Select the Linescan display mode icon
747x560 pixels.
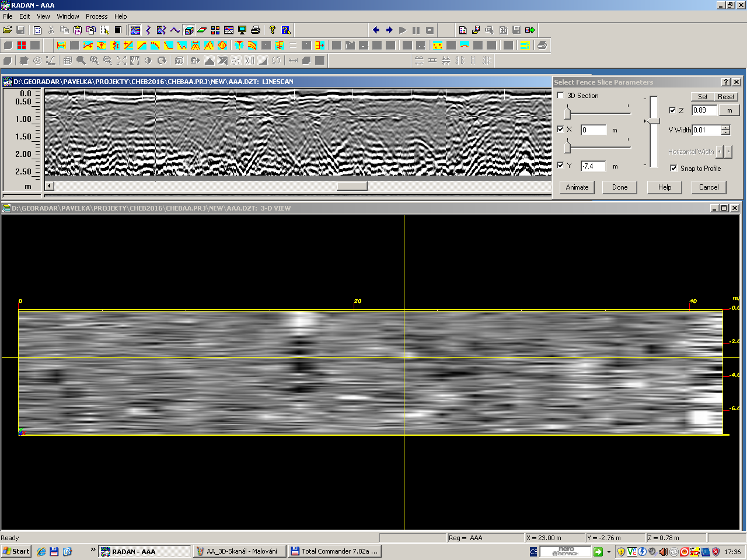[x=135, y=30]
